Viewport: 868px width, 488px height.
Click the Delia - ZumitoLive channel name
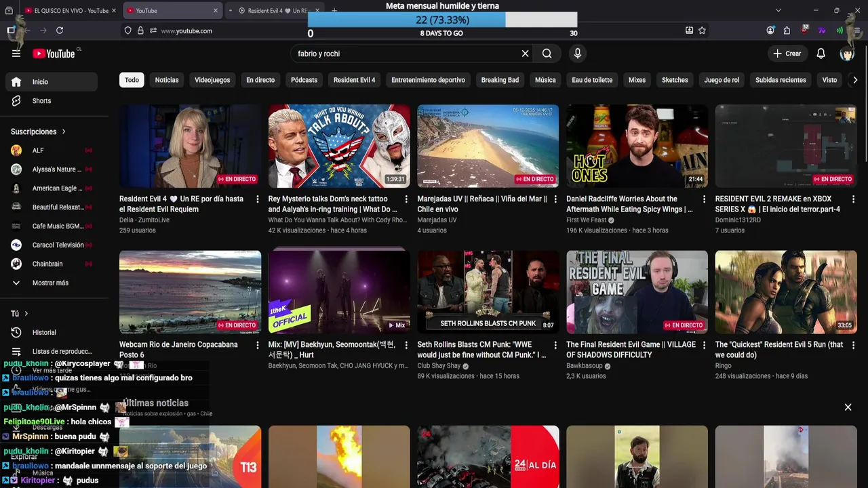(144, 220)
